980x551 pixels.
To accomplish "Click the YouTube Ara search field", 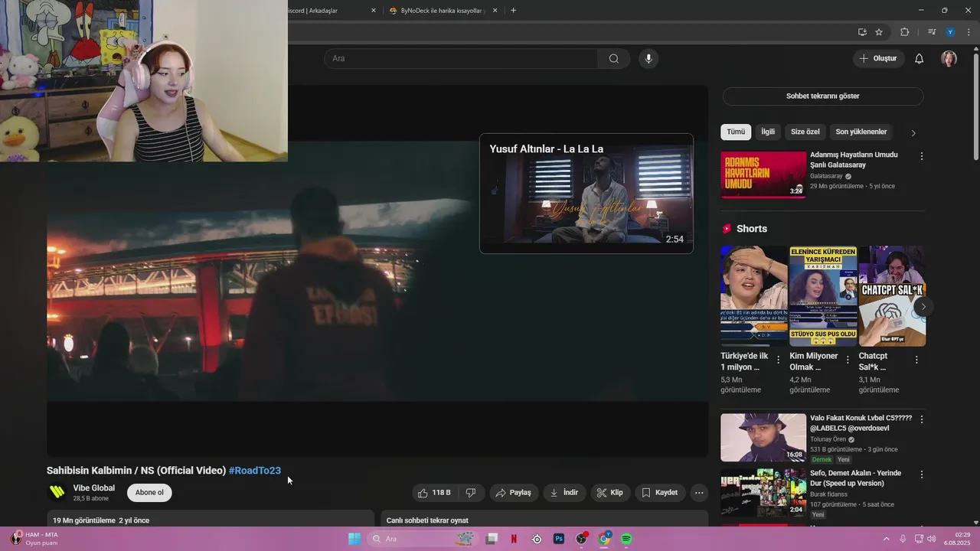I will pos(461,59).
